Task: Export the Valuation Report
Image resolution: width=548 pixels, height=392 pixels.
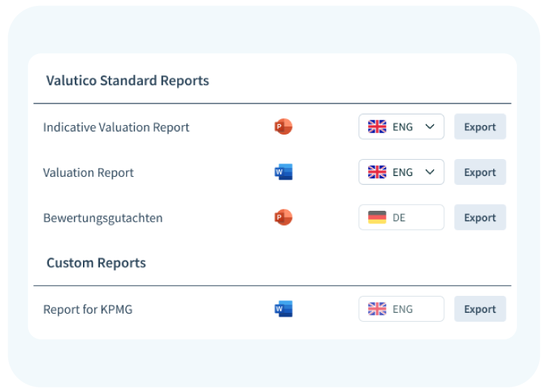Action: coord(480,172)
